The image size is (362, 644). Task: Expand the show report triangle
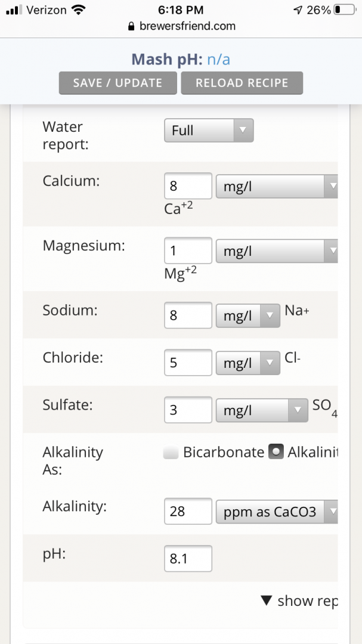pos(267,601)
